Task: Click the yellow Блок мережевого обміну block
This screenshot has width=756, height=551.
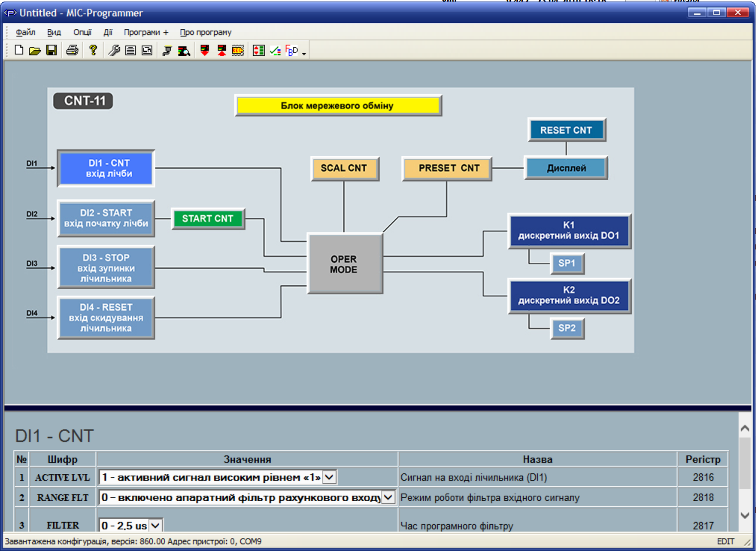Action: coord(338,106)
